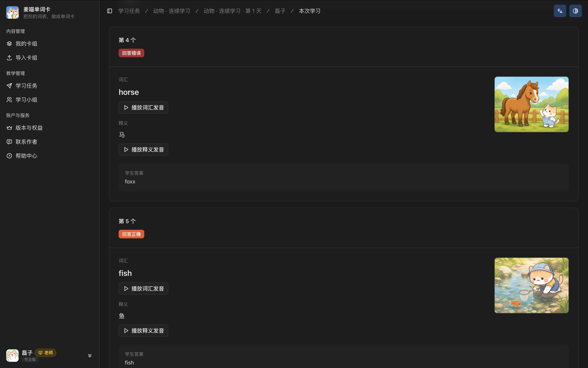View the horse illustration thumbnail
Screen dimensions: 588x368
tap(531, 104)
